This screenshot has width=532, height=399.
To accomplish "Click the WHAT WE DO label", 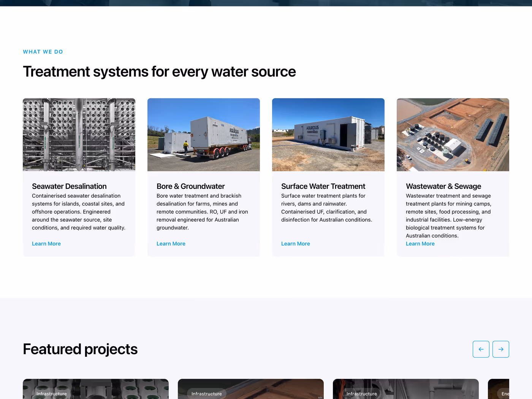I will [43, 52].
